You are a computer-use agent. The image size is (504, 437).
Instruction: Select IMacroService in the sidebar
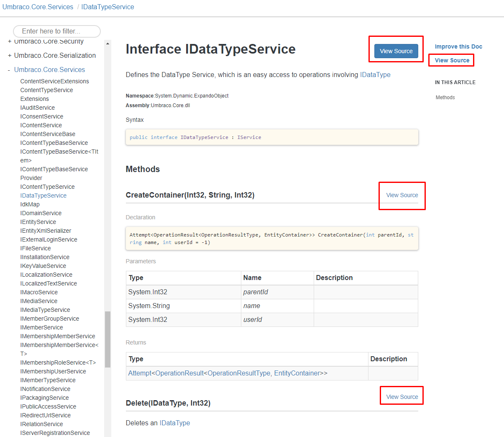(39, 292)
